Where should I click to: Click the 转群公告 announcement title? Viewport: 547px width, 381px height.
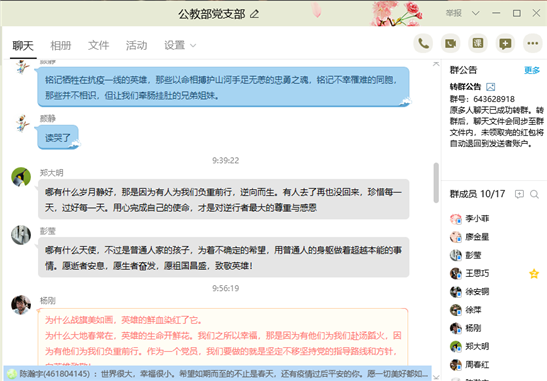click(x=465, y=87)
